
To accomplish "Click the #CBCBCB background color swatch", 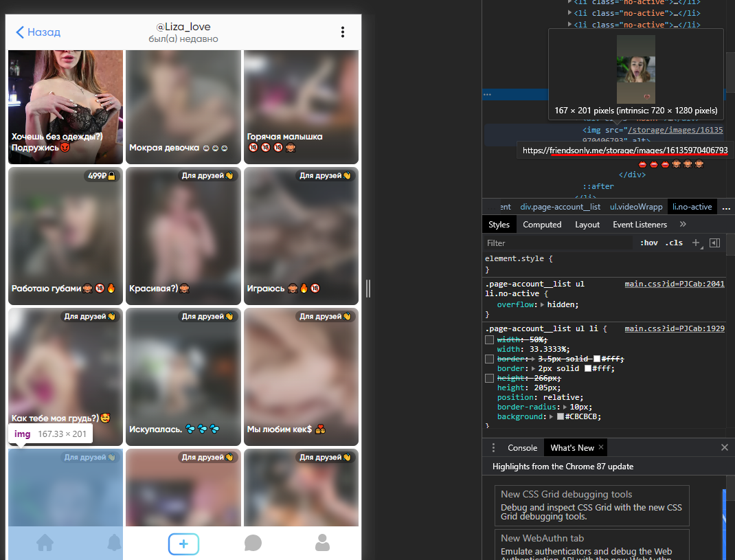I will [561, 416].
